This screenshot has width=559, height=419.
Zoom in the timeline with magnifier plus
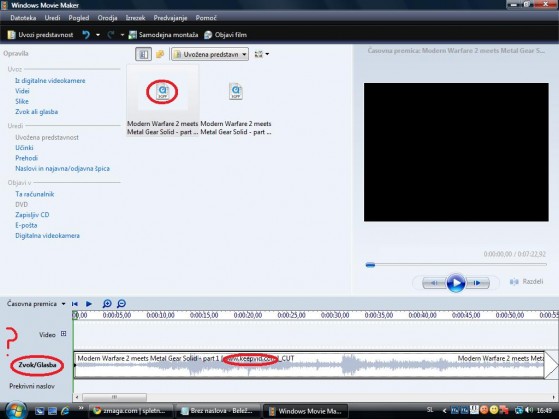click(x=107, y=303)
